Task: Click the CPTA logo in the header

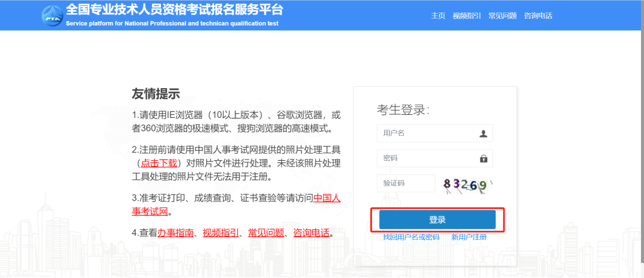Action: click(x=52, y=15)
